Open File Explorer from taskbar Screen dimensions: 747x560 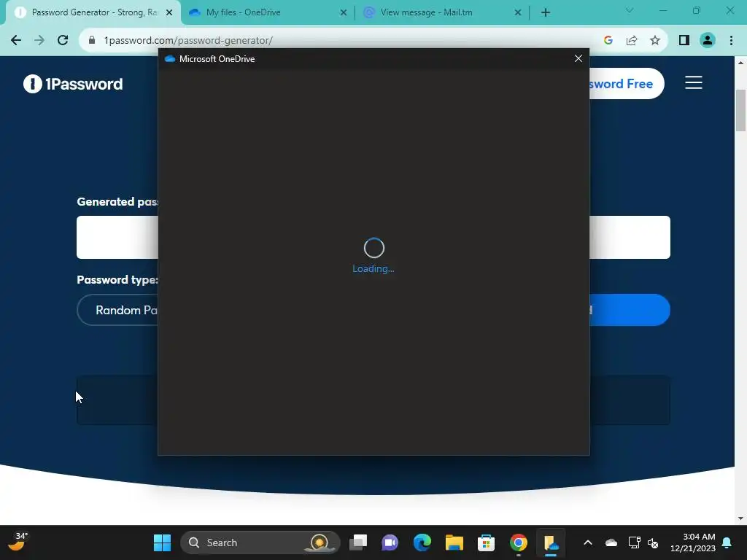[454, 542]
